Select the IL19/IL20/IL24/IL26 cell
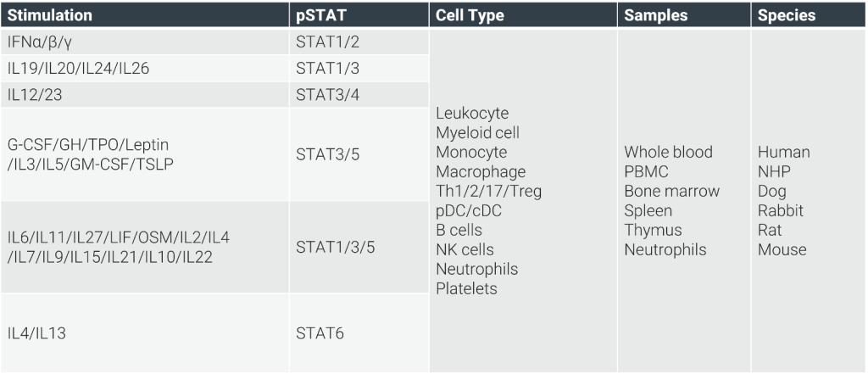Image resolution: width=868 pixels, height=374 pixels. coord(78,69)
